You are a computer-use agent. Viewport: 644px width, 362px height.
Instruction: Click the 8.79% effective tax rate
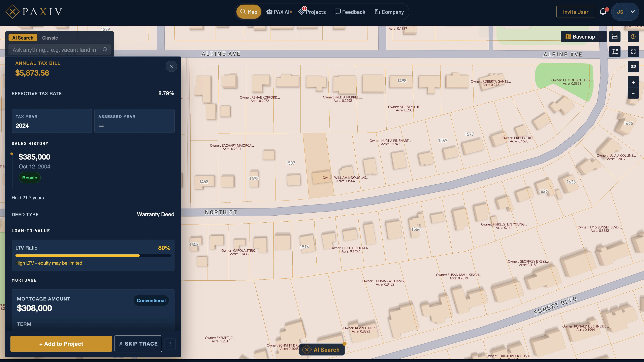pyautogui.click(x=166, y=93)
